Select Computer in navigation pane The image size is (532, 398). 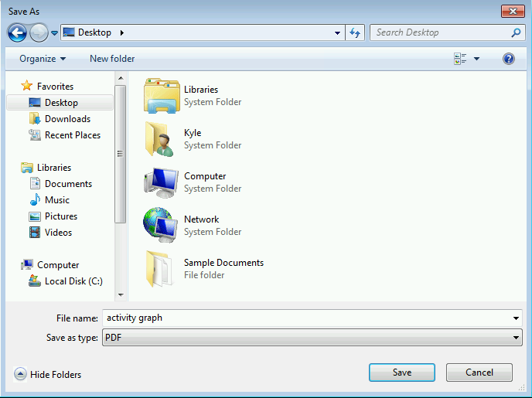(x=58, y=265)
